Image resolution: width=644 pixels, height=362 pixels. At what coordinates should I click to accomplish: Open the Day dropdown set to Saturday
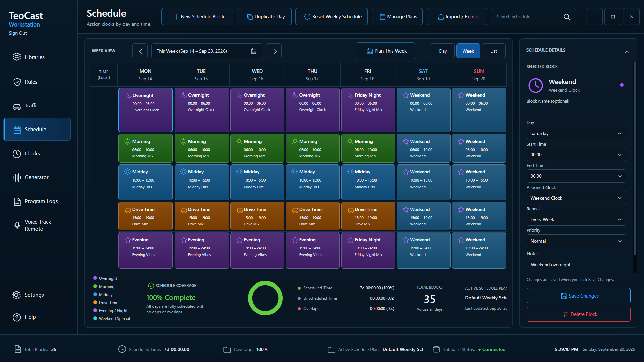576,133
